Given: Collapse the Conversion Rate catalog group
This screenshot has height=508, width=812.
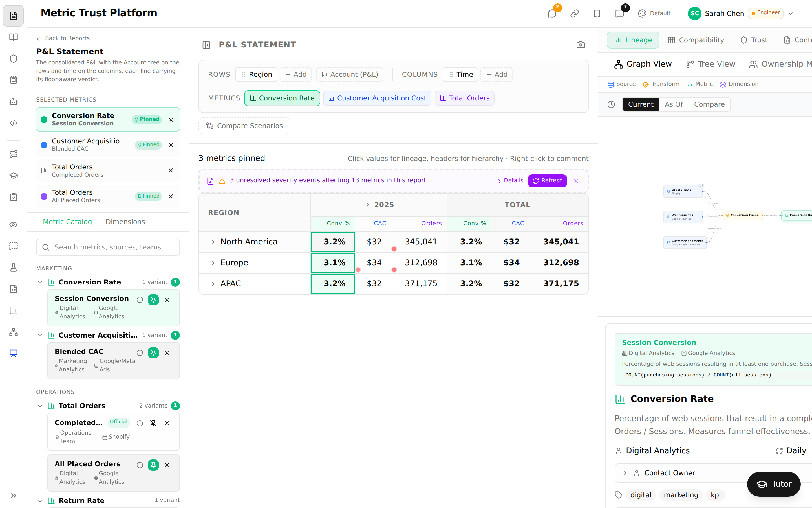Looking at the screenshot, I should tap(40, 282).
